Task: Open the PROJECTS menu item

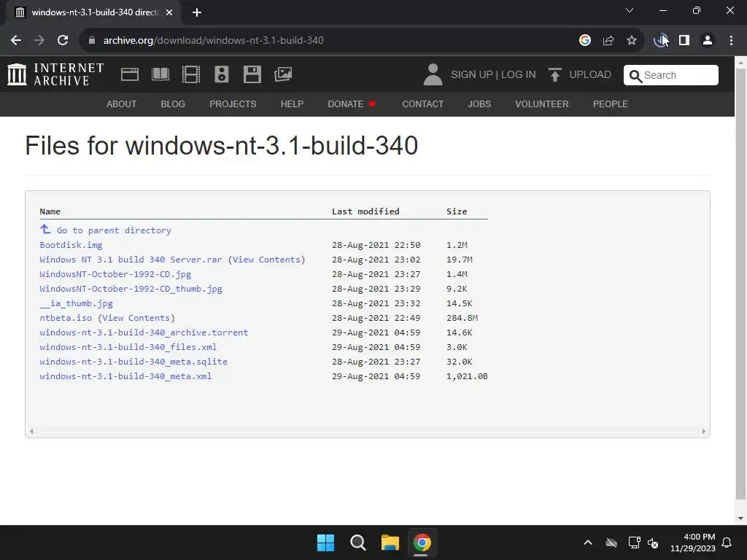Action: pyautogui.click(x=233, y=104)
